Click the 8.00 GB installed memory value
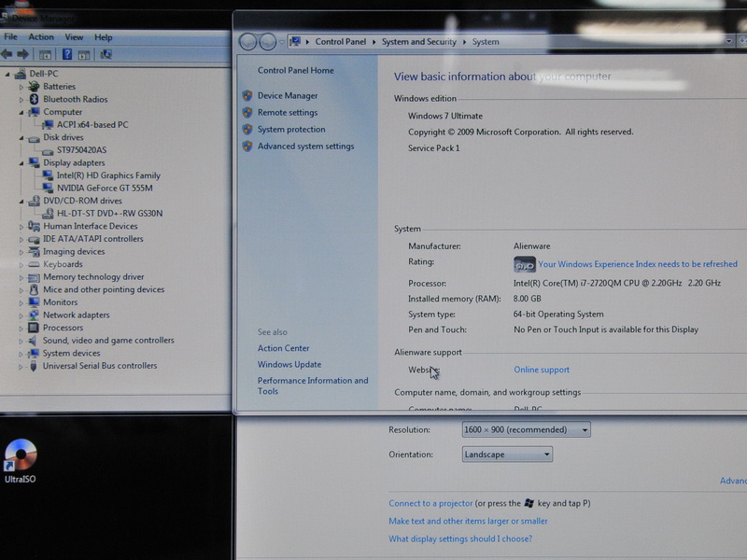The width and height of the screenshot is (747, 560). point(527,299)
